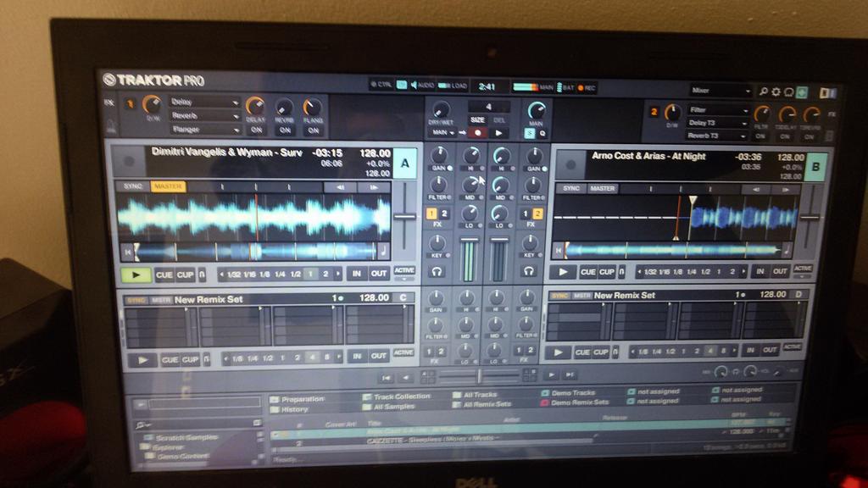
Task: Open the Reverb T3 dropdown in FX unit 2
Action: pyautogui.click(x=718, y=136)
